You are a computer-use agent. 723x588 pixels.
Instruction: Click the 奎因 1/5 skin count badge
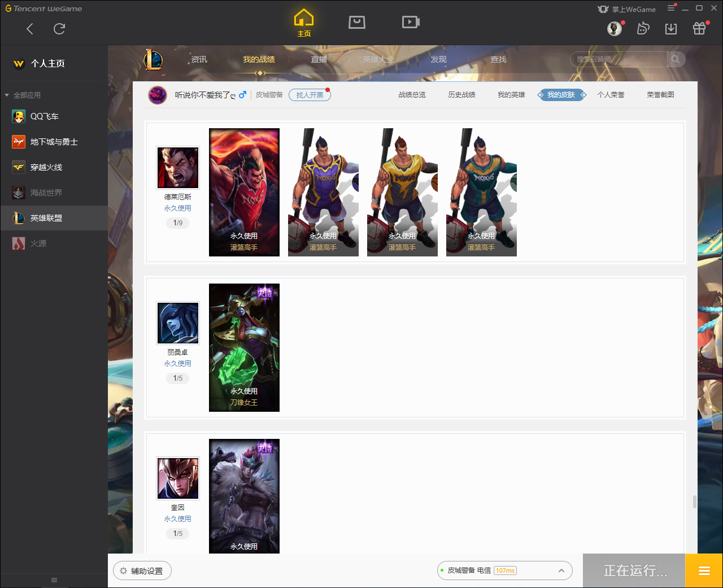tap(178, 534)
